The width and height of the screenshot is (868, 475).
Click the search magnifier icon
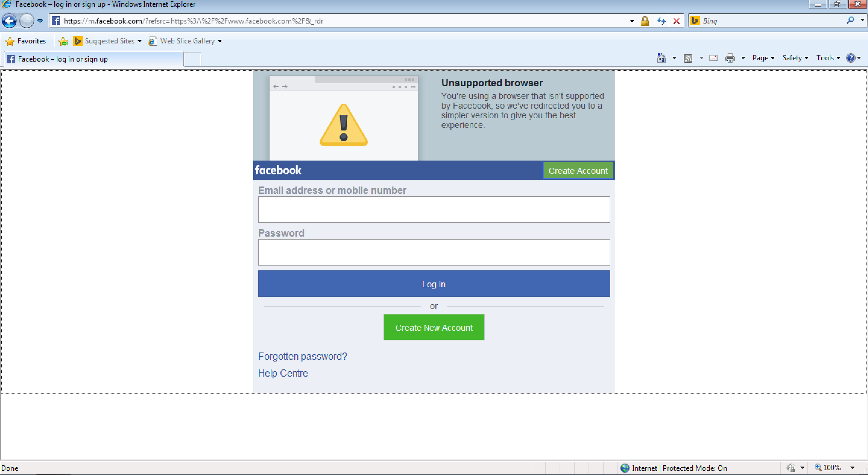pyautogui.click(x=850, y=21)
